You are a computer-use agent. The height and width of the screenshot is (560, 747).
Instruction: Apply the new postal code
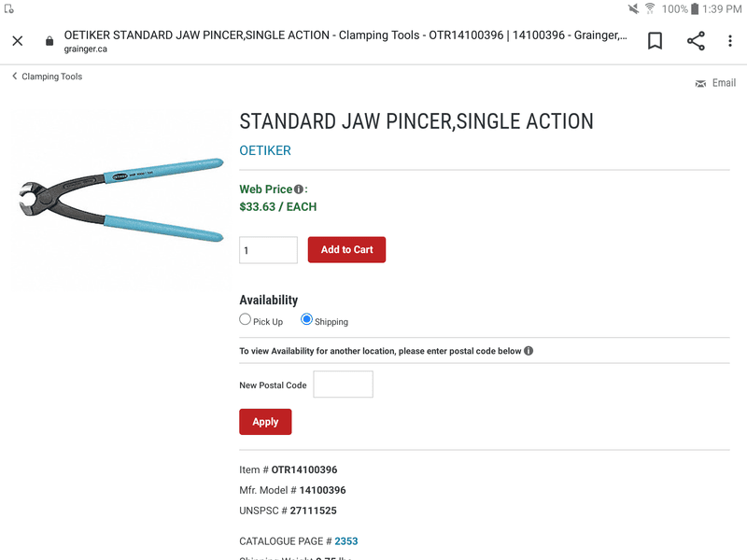point(265,422)
